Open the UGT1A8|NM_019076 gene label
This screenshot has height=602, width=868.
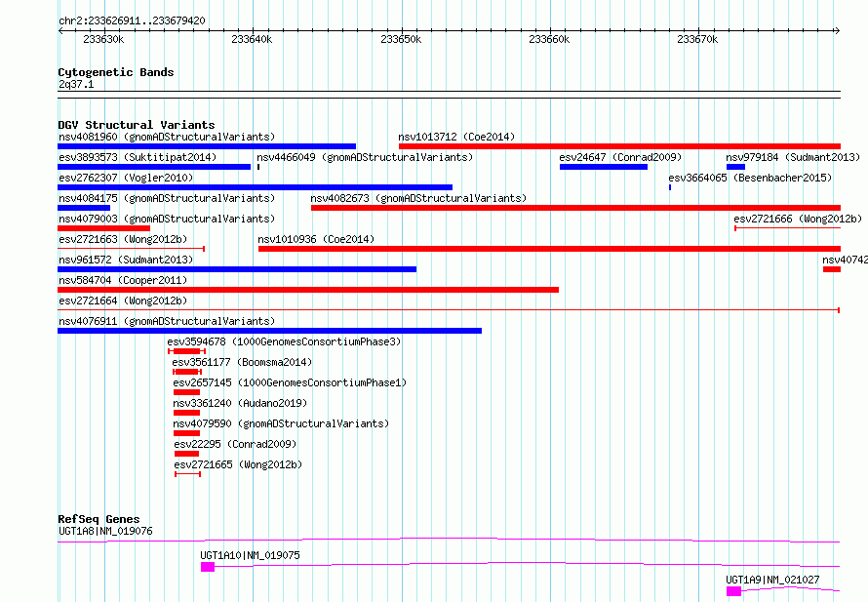[105, 531]
